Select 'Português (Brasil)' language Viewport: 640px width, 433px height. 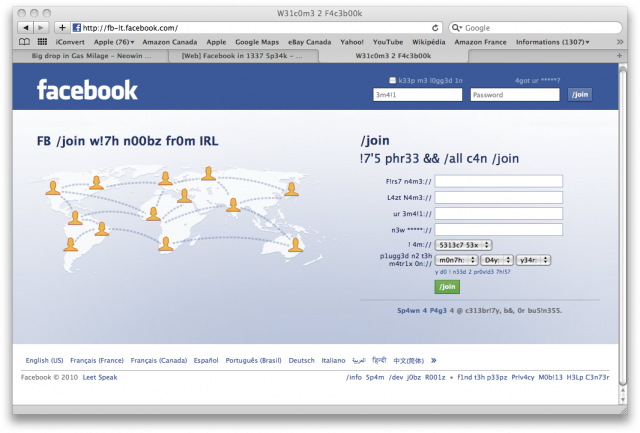pyautogui.click(x=253, y=360)
